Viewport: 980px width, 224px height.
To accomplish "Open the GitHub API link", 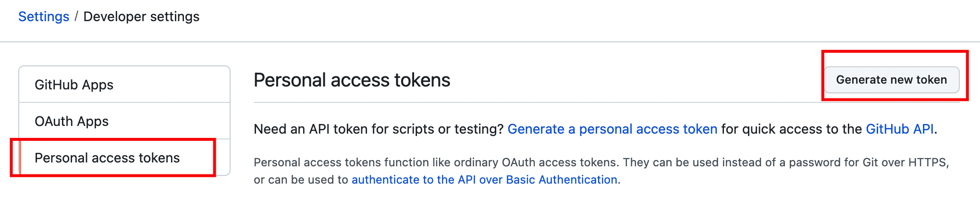I will click(899, 129).
